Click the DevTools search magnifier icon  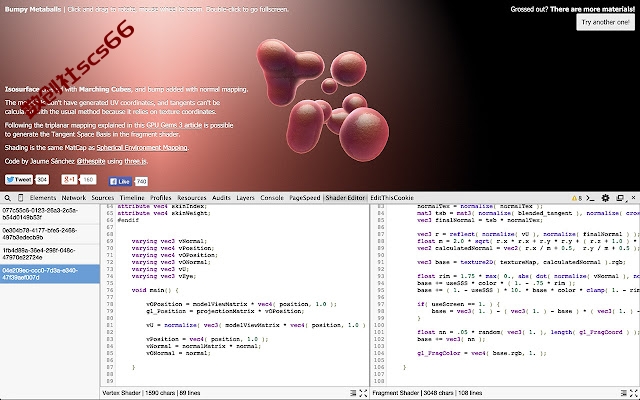pos(7,198)
